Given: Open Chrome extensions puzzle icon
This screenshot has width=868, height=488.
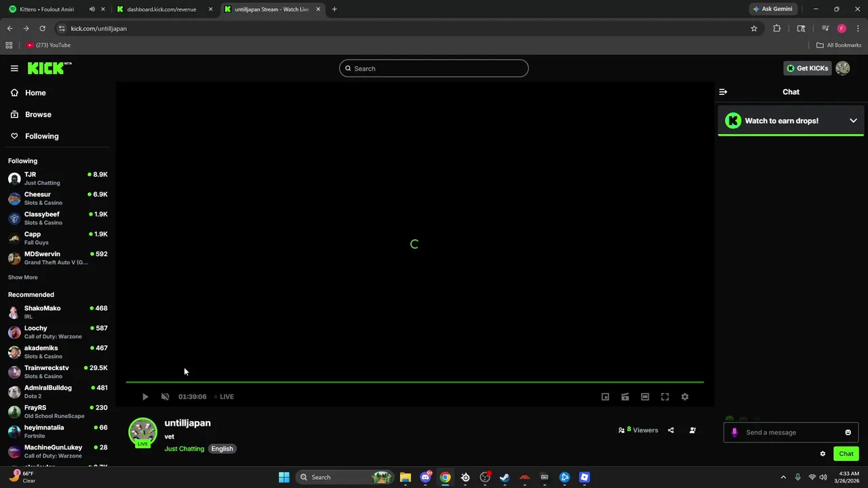Looking at the screenshot, I should coord(776,28).
